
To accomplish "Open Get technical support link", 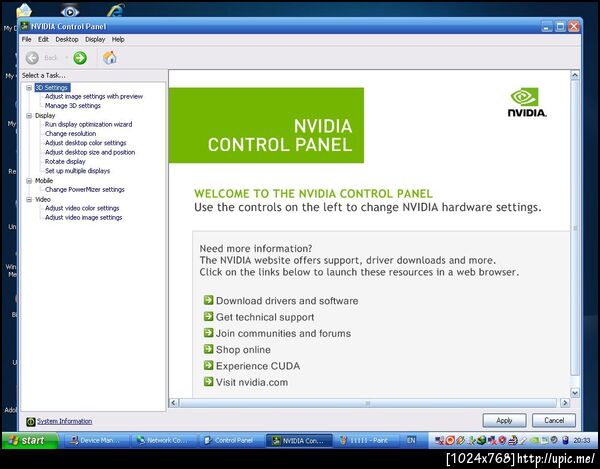I will coord(265,317).
